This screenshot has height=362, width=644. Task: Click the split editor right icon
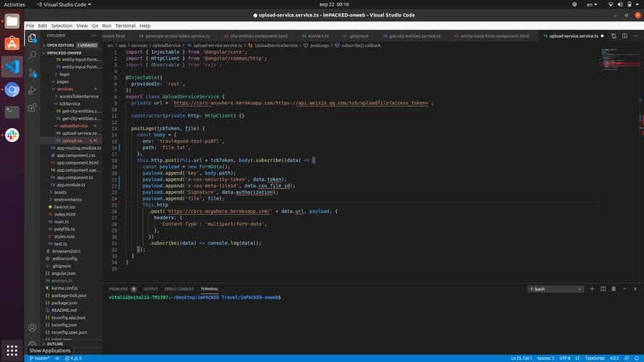point(624,35)
